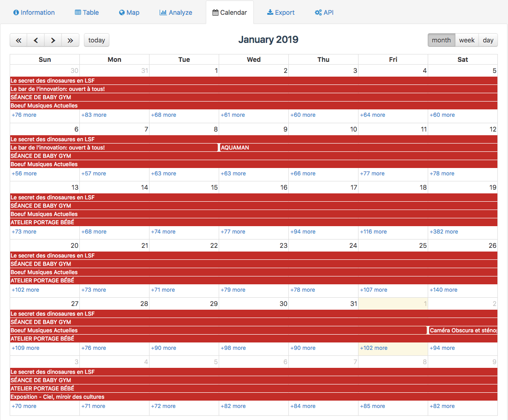Switch to the Analyze tab
The height and width of the screenshot is (420, 508).
(x=176, y=12)
